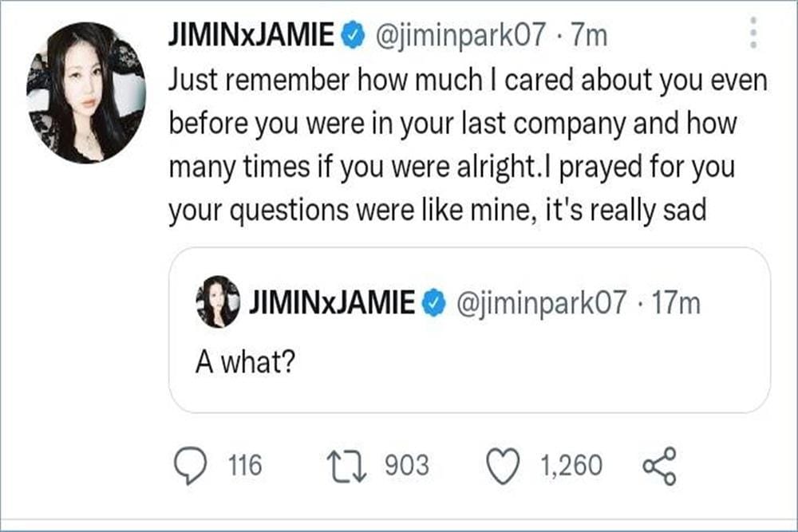Click the verified badge in the quoted tweet
The width and height of the screenshot is (798, 532).
[432, 304]
